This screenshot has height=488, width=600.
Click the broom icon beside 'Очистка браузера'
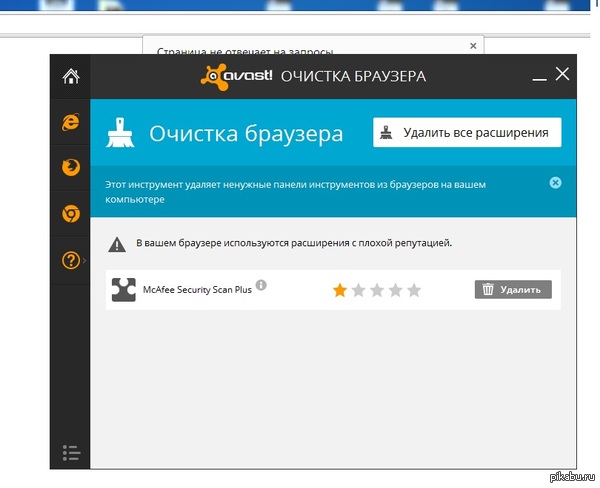pos(120,133)
